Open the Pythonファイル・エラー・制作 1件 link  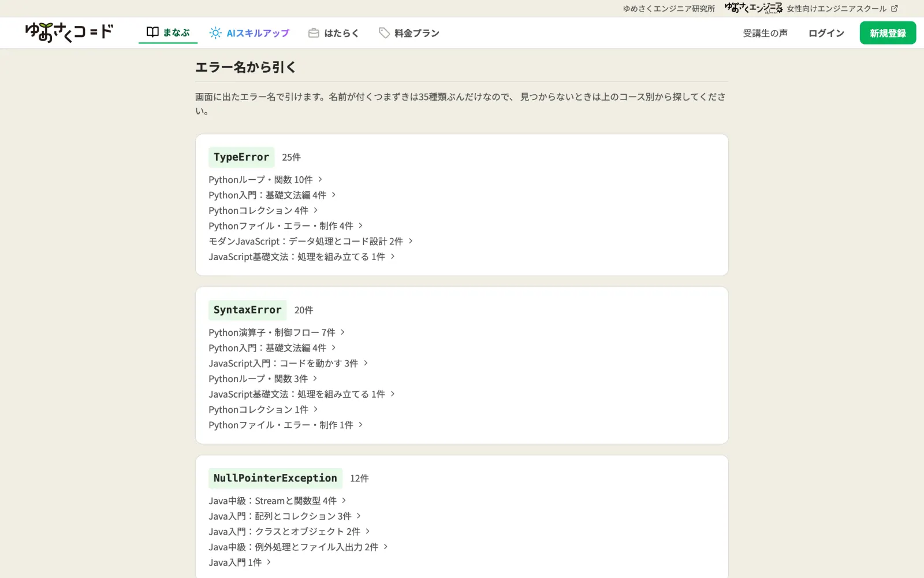(x=286, y=425)
